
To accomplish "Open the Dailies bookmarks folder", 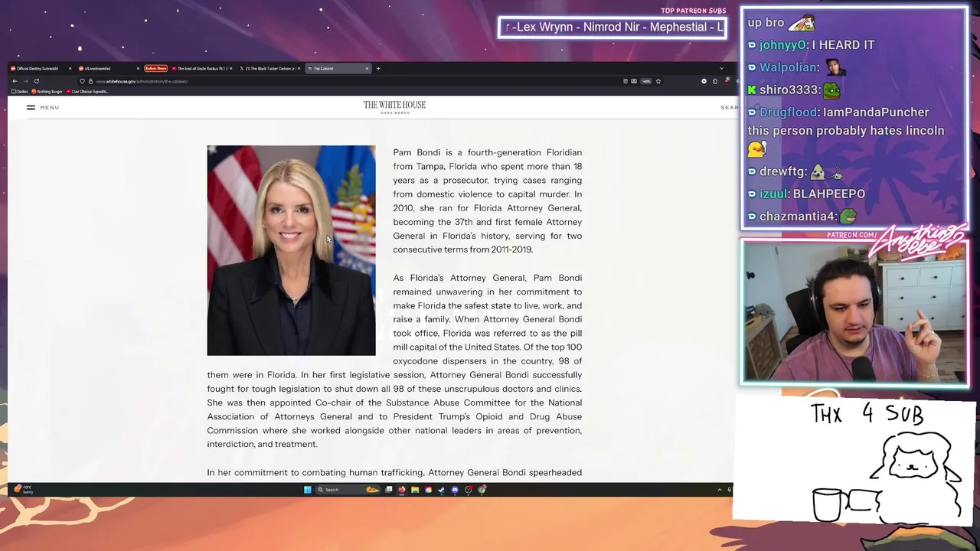I will [19, 91].
